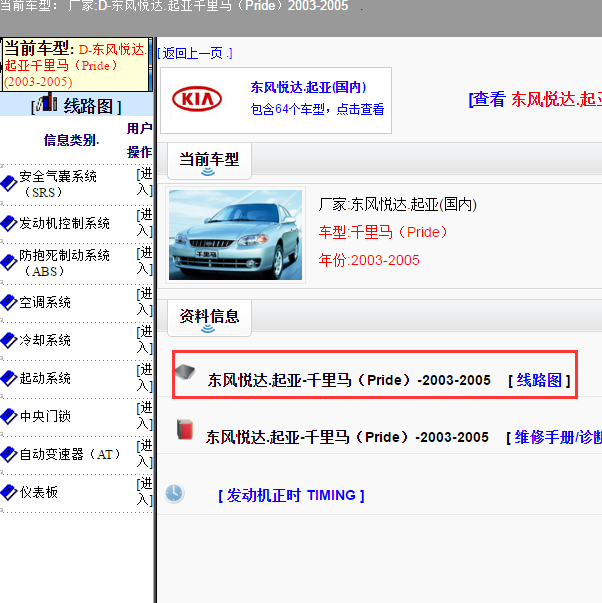Click the book icon beside 空调系统
The width and height of the screenshot is (602, 603).
pos(8,302)
